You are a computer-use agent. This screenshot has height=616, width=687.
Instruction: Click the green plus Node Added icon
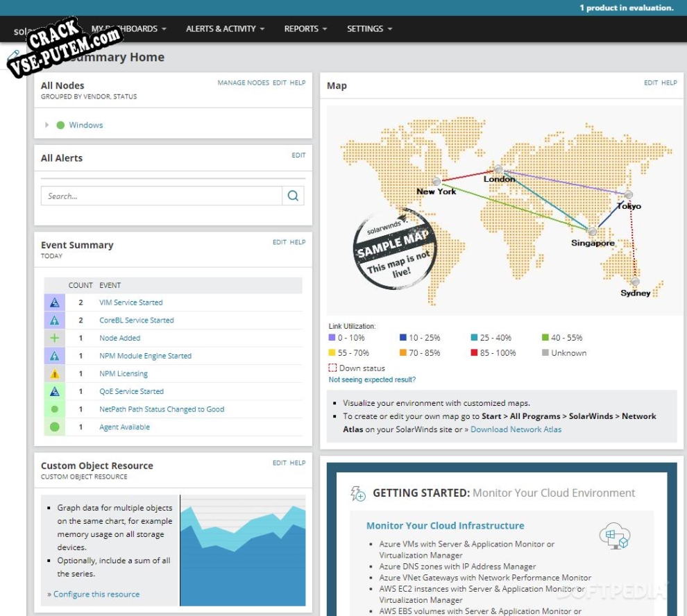(x=54, y=338)
